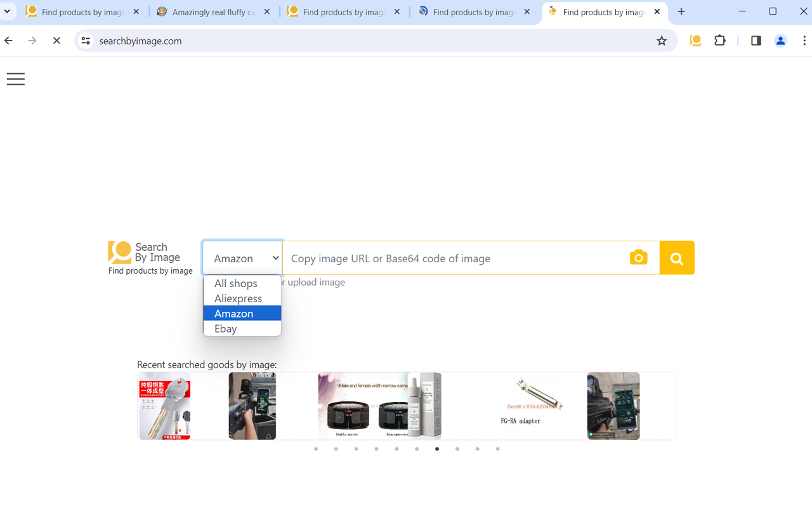Image resolution: width=812 pixels, height=508 pixels.
Task: Click the camera icon to upload an image
Action: [638, 257]
